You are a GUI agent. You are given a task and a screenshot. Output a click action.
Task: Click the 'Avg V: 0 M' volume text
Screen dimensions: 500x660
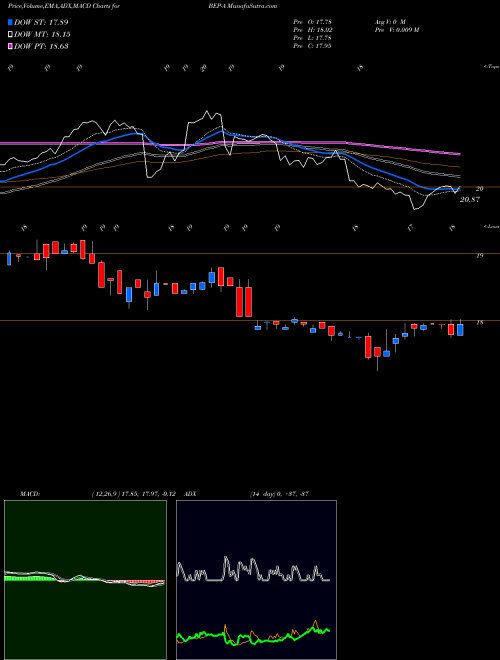tap(389, 21)
